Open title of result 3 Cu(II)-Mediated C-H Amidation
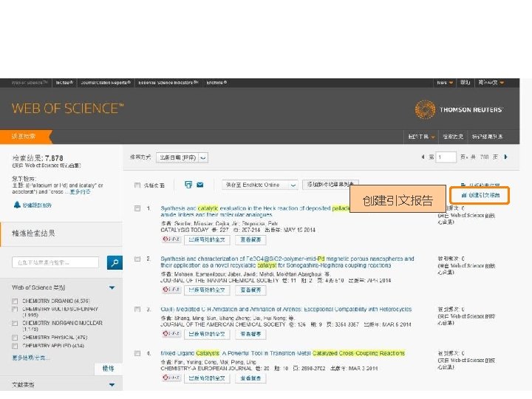Image resolution: width=532 pixels, height=399 pixels. pyautogui.click(x=286, y=309)
